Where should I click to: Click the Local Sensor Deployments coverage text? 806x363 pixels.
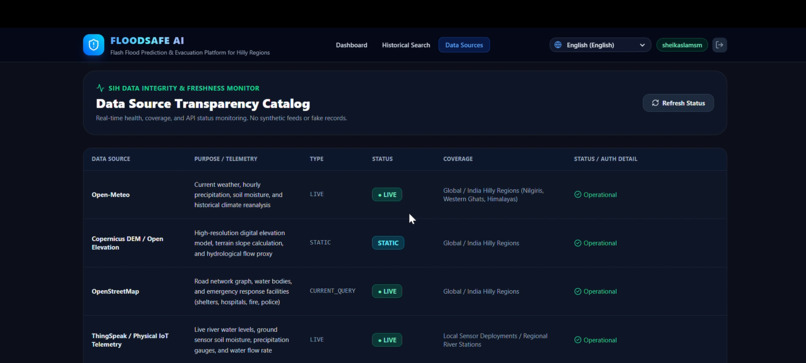495,340
